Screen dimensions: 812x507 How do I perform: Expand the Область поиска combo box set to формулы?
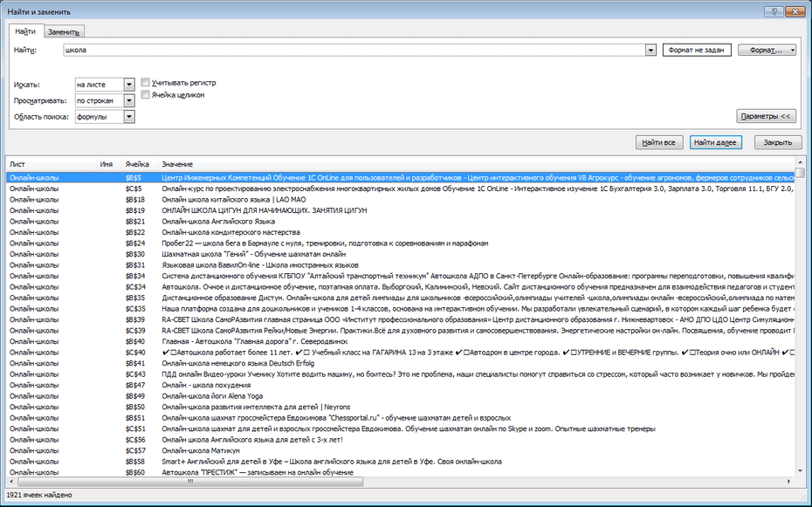[x=129, y=116]
